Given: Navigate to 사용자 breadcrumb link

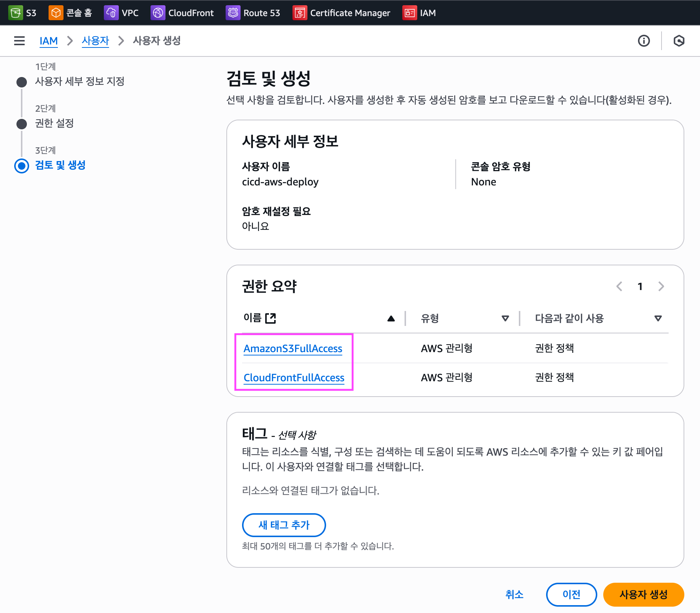Looking at the screenshot, I should (95, 41).
